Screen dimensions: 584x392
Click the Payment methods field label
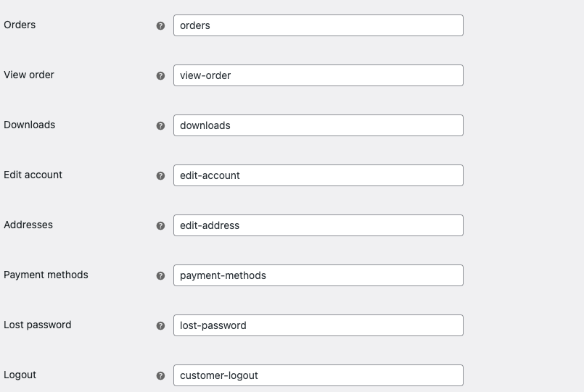(x=46, y=275)
